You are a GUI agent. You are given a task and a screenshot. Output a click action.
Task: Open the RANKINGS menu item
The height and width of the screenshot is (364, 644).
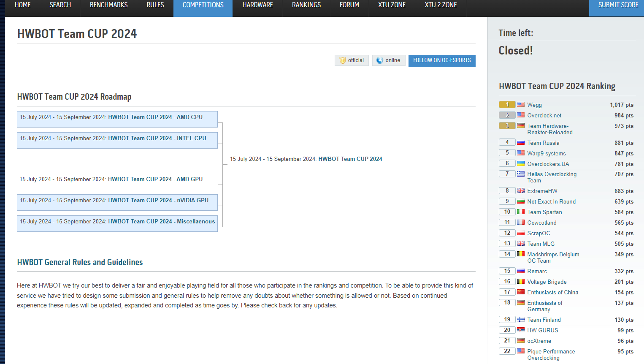(306, 5)
